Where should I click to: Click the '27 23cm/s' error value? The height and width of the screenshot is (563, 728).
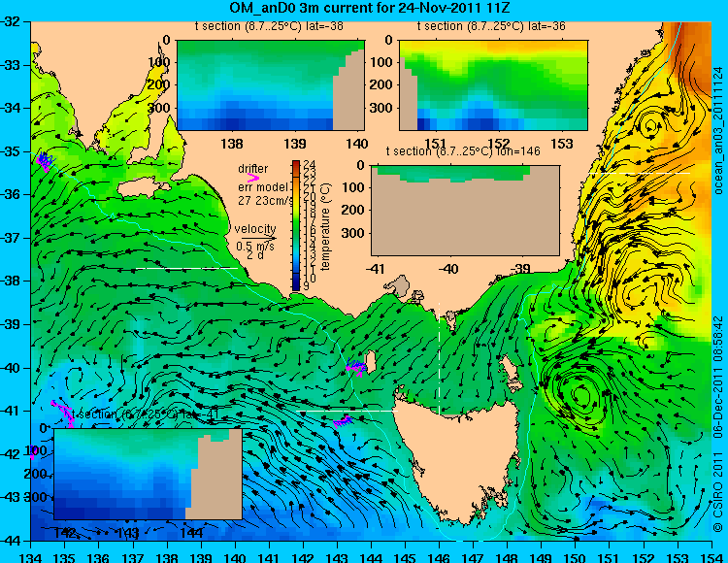tap(266, 201)
